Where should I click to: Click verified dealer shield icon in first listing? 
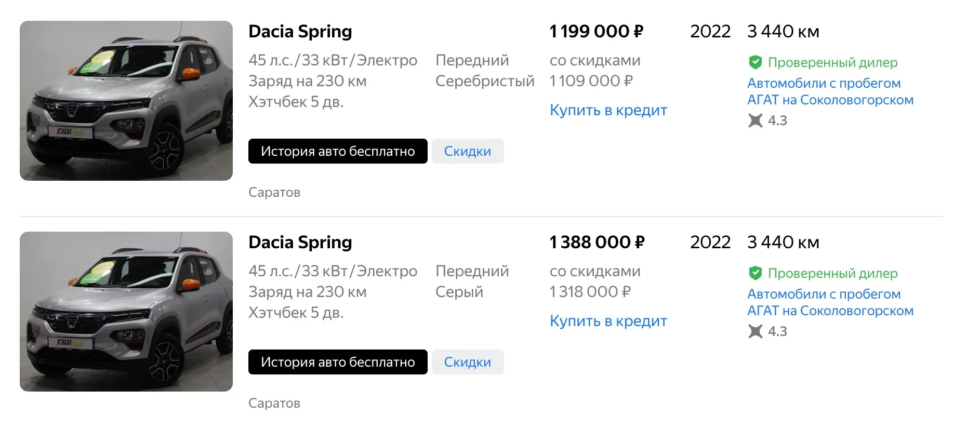point(755,62)
